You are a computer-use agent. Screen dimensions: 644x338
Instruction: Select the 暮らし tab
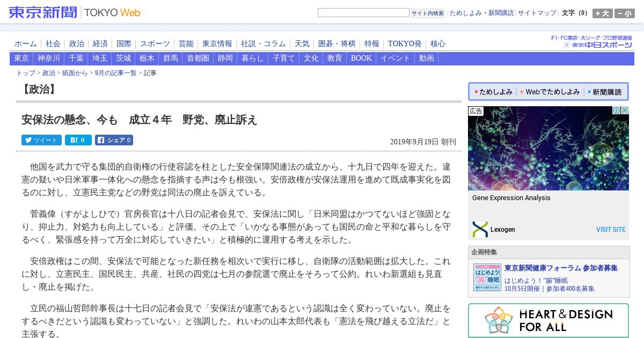coord(253,58)
